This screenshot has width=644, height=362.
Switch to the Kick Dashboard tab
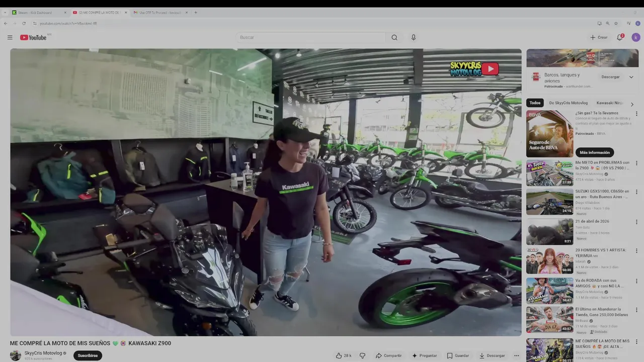point(39,13)
